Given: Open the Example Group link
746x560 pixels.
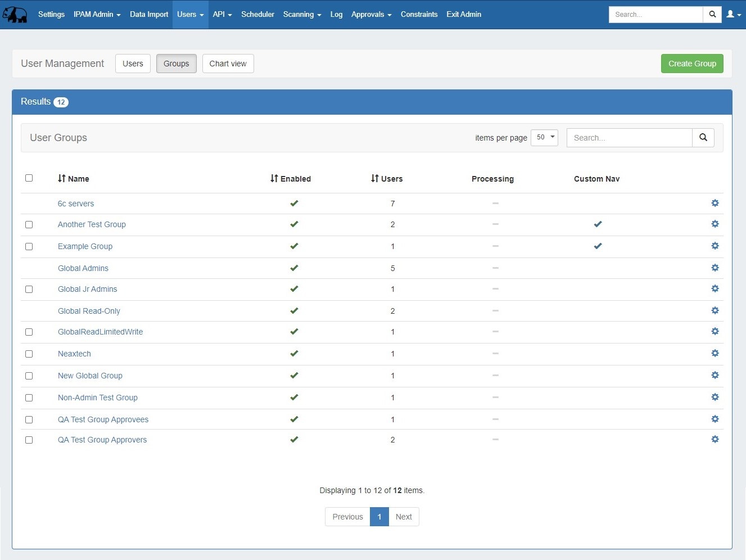Looking at the screenshot, I should pyautogui.click(x=85, y=246).
